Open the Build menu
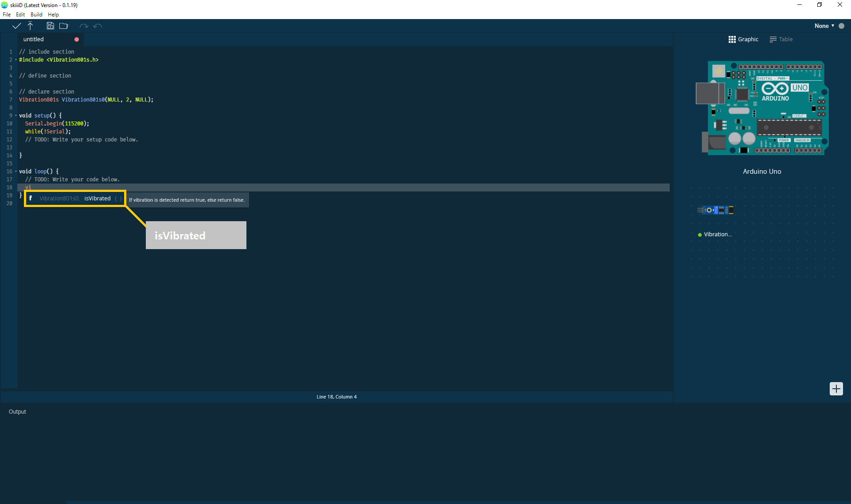Viewport: 851px width, 504px height. [x=36, y=15]
